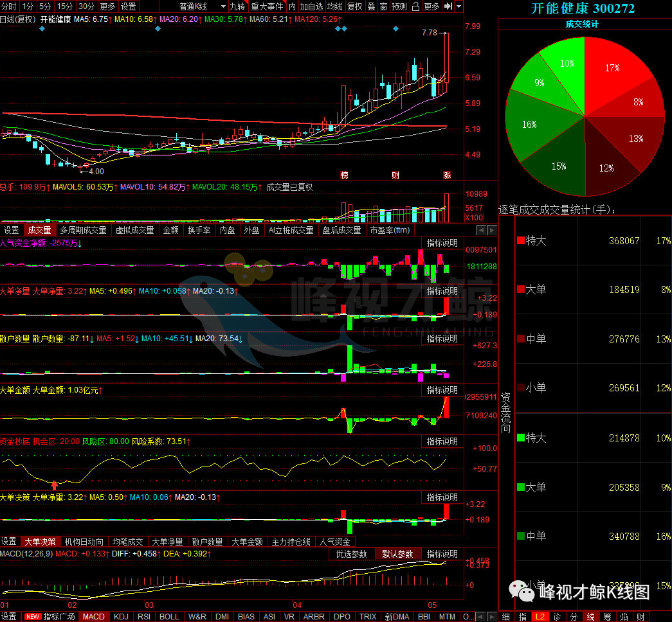Viewport: 672px width, 622px height.
Task: Open the 更多 dropdown next to the lock icon
Action: click(431, 6)
